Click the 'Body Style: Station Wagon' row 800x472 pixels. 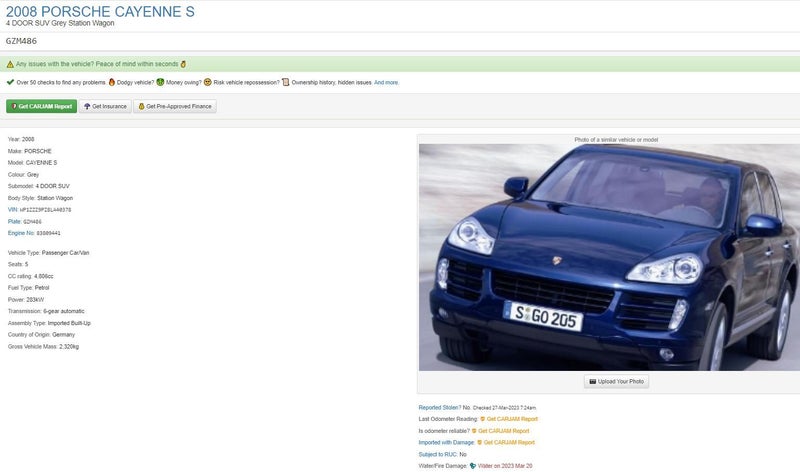40,198
